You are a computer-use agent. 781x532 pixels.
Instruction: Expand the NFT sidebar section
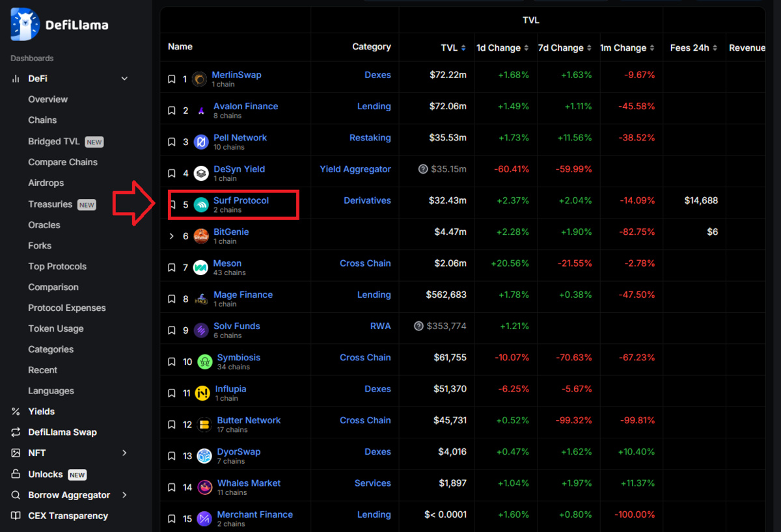point(124,453)
